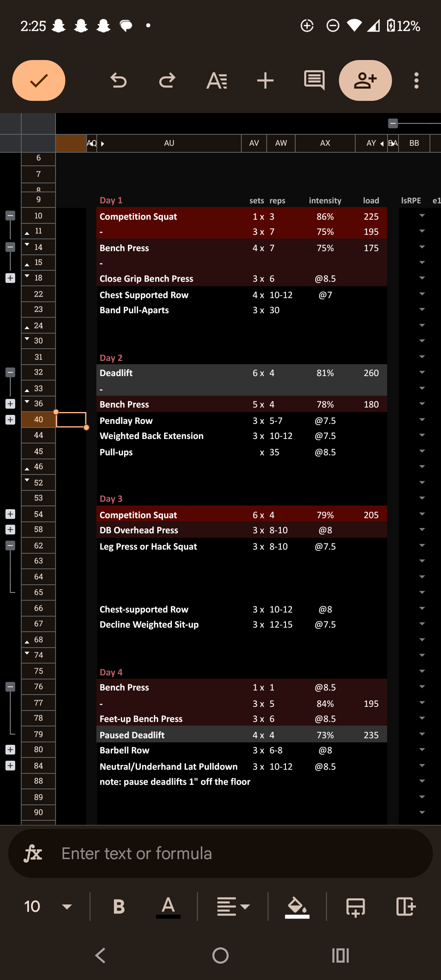Screen dimensions: 441x980
Task: Select column BB header
Action: [x=414, y=143]
